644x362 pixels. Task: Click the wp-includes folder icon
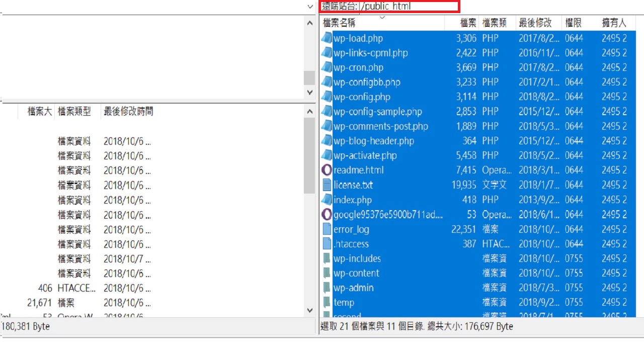click(327, 258)
